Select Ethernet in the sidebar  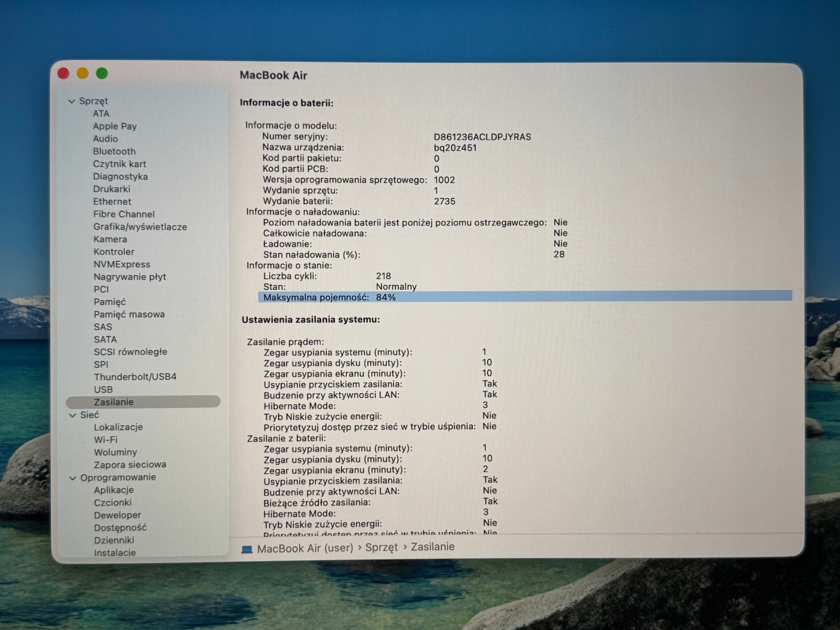[x=112, y=202]
